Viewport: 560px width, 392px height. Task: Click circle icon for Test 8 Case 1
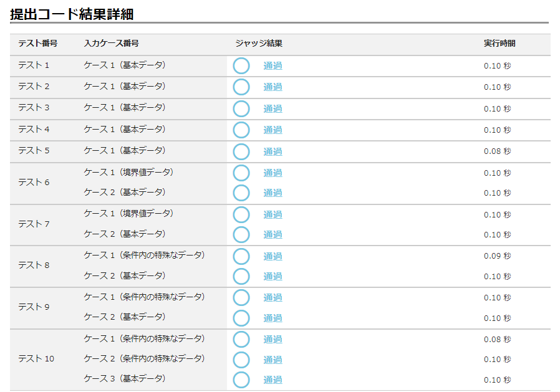pos(241,256)
